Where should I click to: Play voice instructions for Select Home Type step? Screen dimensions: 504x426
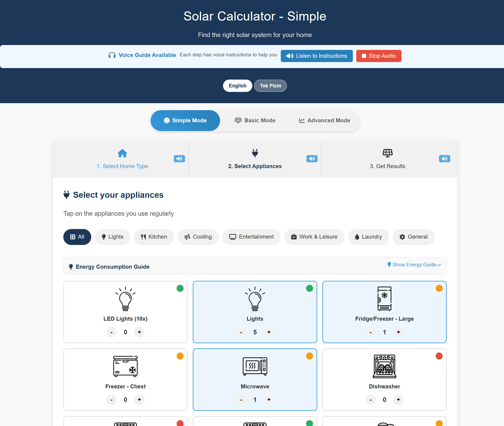point(179,159)
